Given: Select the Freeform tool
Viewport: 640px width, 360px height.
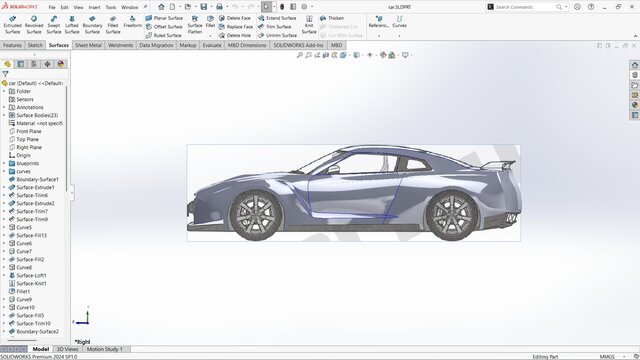Looking at the screenshot, I should [132, 22].
